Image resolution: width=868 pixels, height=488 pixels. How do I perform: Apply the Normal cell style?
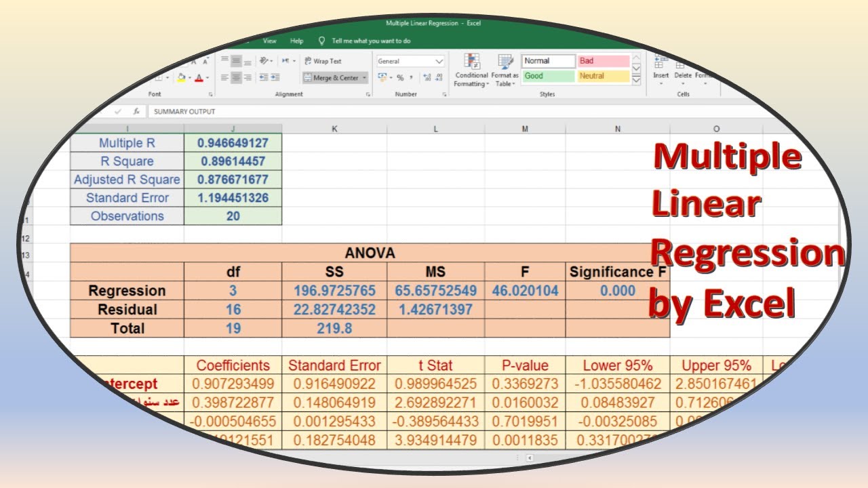point(548,61)
